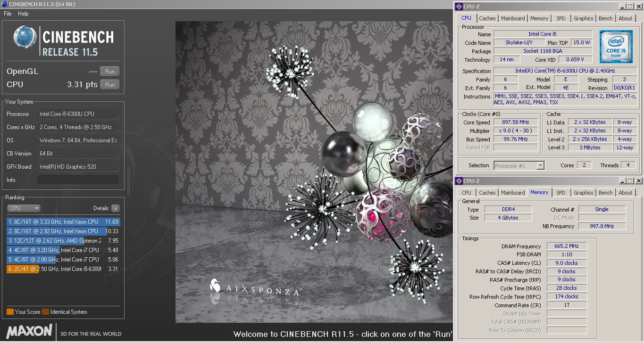Open the CPU ranking type dropdown
Image resolution: width=644 pixels, height=343 pixels.
[x=24, y=208]
